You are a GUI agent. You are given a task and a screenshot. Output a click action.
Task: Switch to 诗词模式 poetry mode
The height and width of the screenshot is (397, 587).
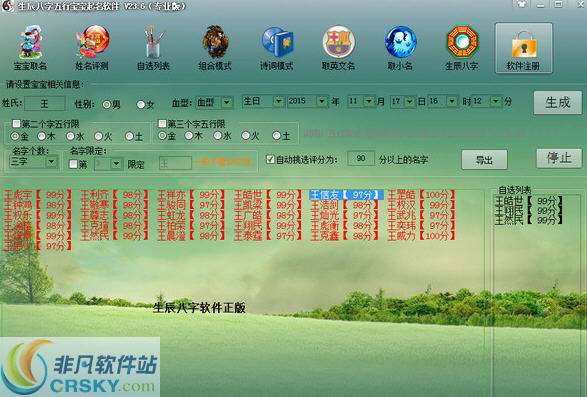pos(277,48)
